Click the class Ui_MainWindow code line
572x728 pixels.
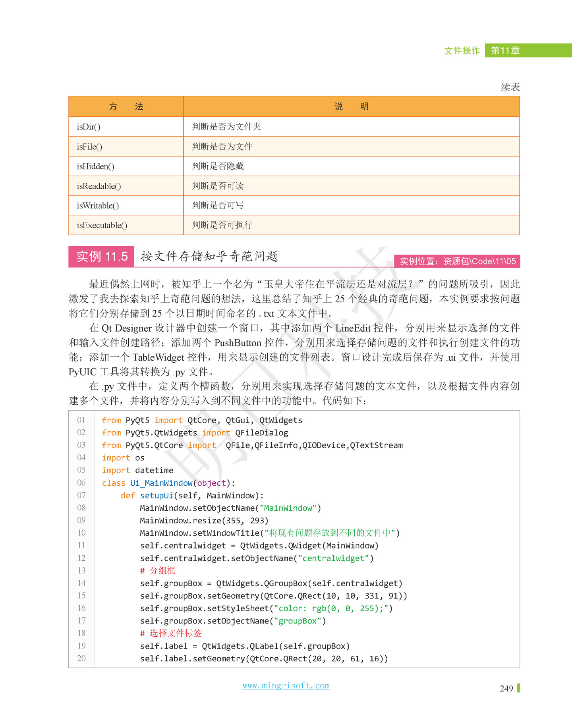(168, 483)
